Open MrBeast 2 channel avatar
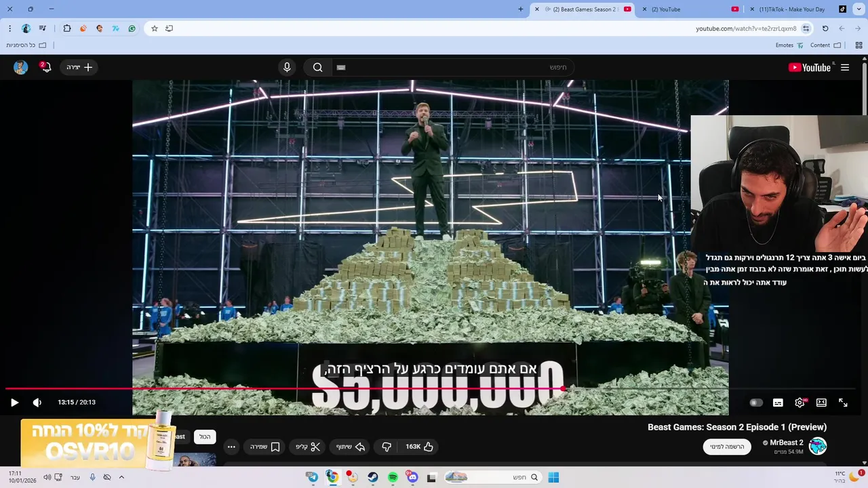This screenshot has height=488, width=868. (x=818, y=446)
